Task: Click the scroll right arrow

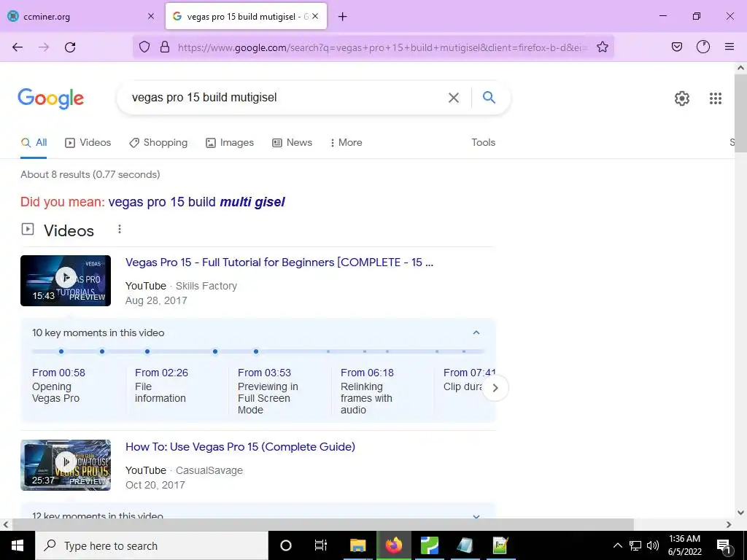Action: point(729,524)
